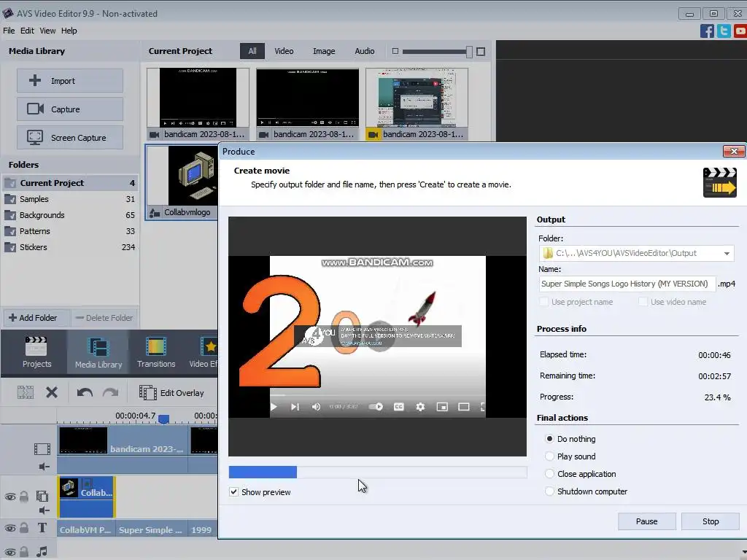747x560 pixels.
Task: Select the Do nothing radio button
Action: point(549,438)
